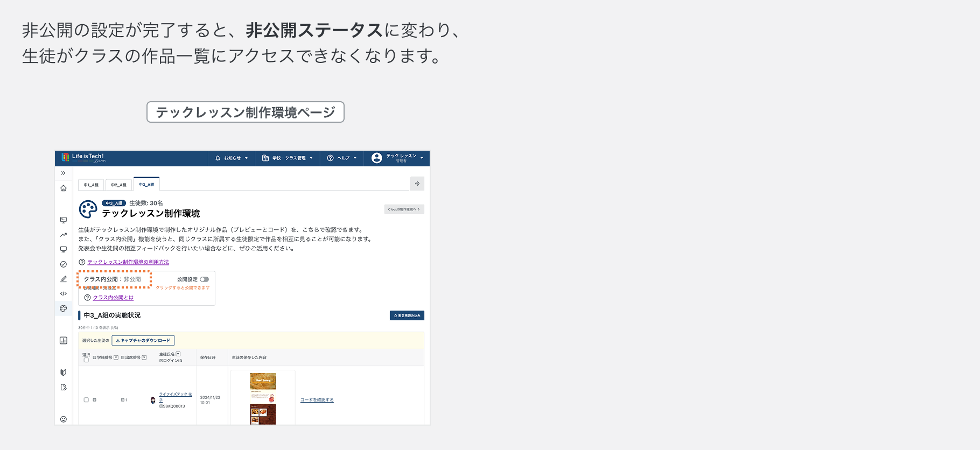This screenshot has height=450, width=980.
Task: Click the large palette icon beside page title
Action: [88, 209]
